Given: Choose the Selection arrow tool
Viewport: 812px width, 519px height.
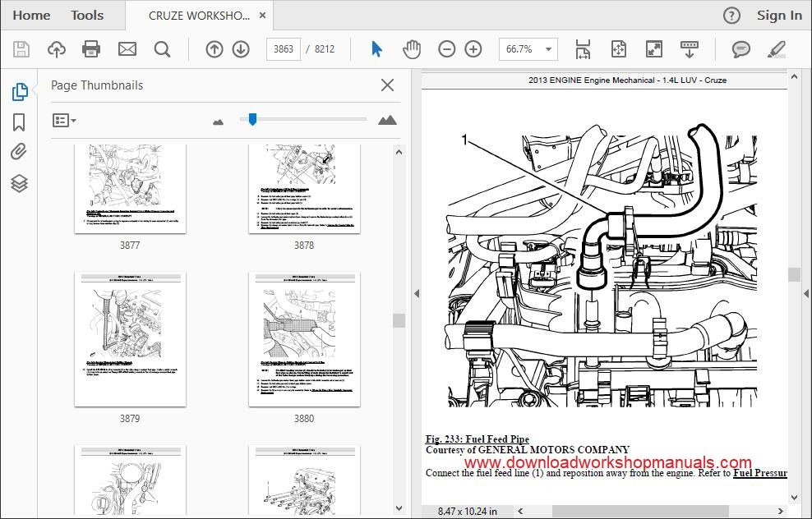Looking at the screenshot, I should (x=377, y=49).
